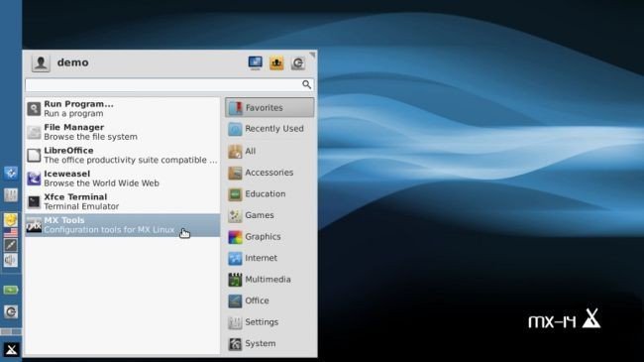
Task: Click the demo user avatar icon
Action: coord(41,62)
